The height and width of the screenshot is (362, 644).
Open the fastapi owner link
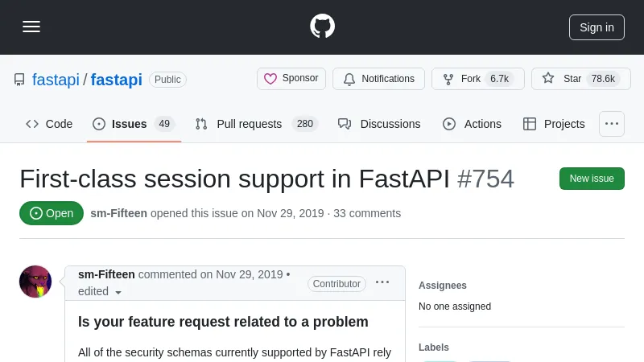tap(56, 80)
